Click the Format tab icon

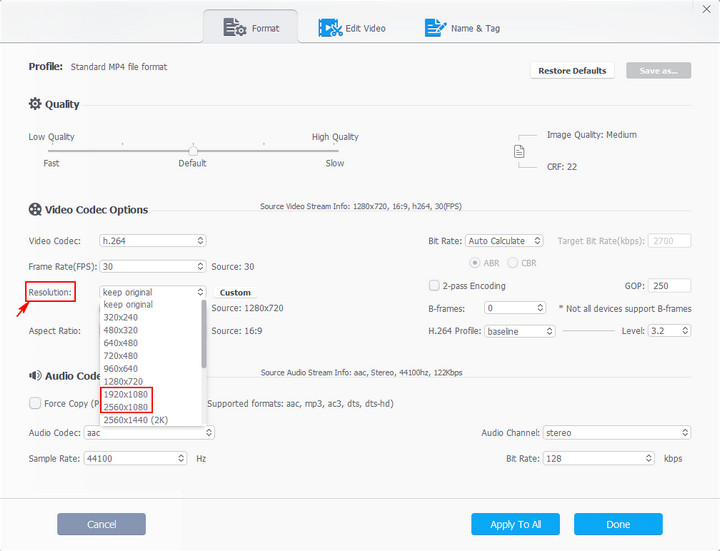click(234, 27)
